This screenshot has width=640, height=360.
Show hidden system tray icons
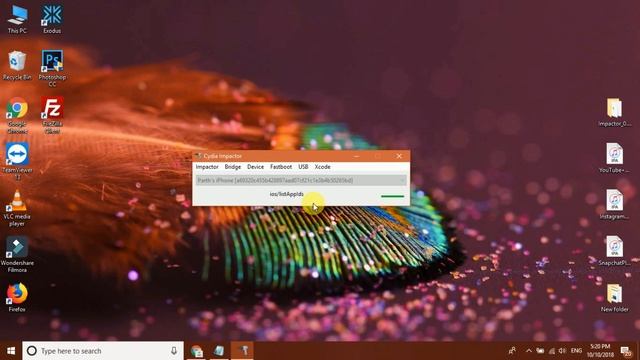[x=529, y=351]
